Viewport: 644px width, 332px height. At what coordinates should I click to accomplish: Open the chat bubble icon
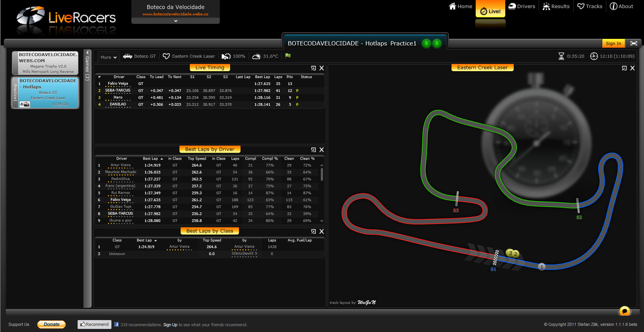625,311
